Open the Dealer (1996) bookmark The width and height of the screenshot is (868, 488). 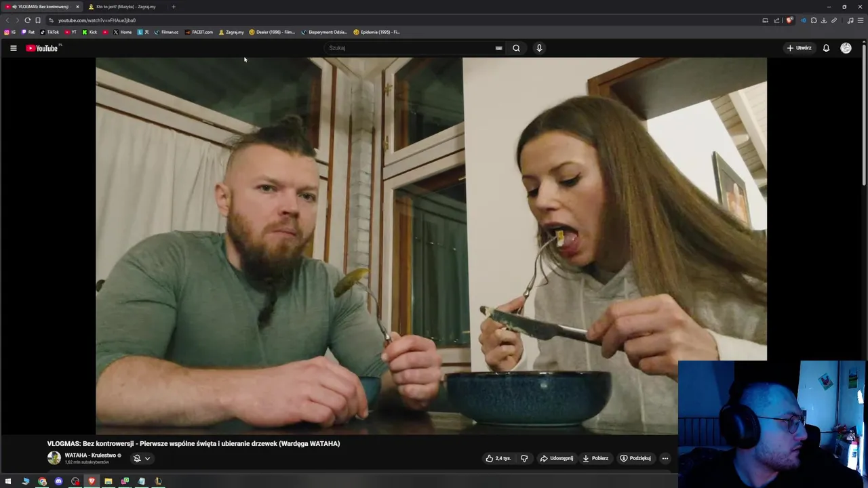272,32
